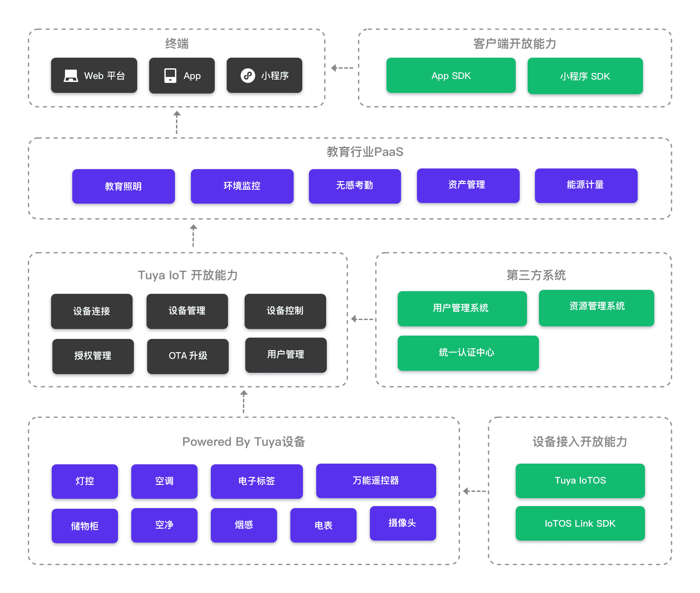Screen dimensions: 700x593
Task: Choose the 电子标签 device block
Action: 257,481
